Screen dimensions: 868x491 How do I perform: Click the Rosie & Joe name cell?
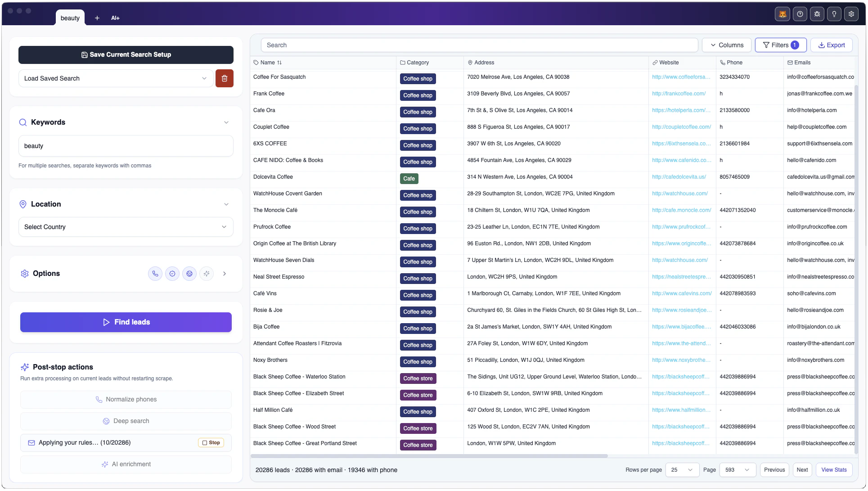268,310
